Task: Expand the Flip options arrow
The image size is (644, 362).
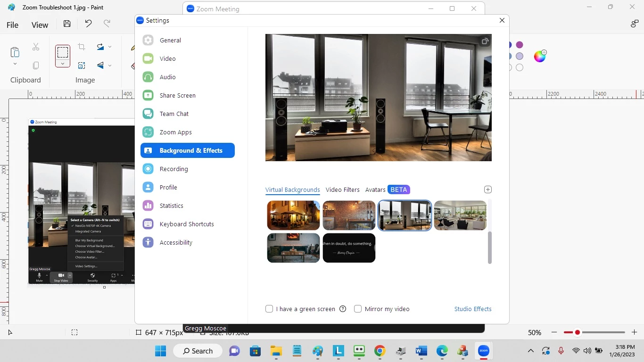Action: pos(110,66)
